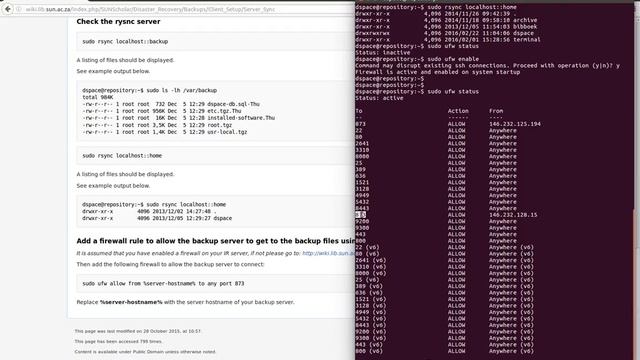The height and width of the screenshot is (360, 640).
Task: Click "Status: inactive" in the terminal
Action: coord(382,52)
